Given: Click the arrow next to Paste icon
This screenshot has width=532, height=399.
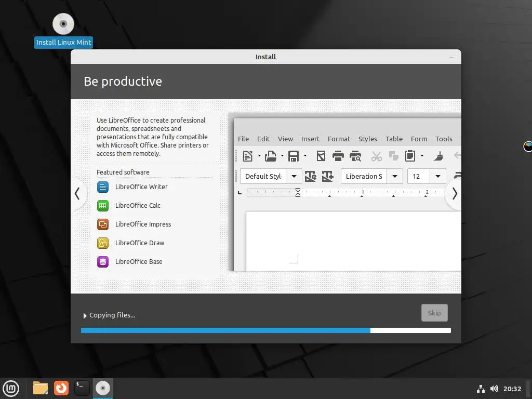Looking at the screenshot, I should 422,156.
